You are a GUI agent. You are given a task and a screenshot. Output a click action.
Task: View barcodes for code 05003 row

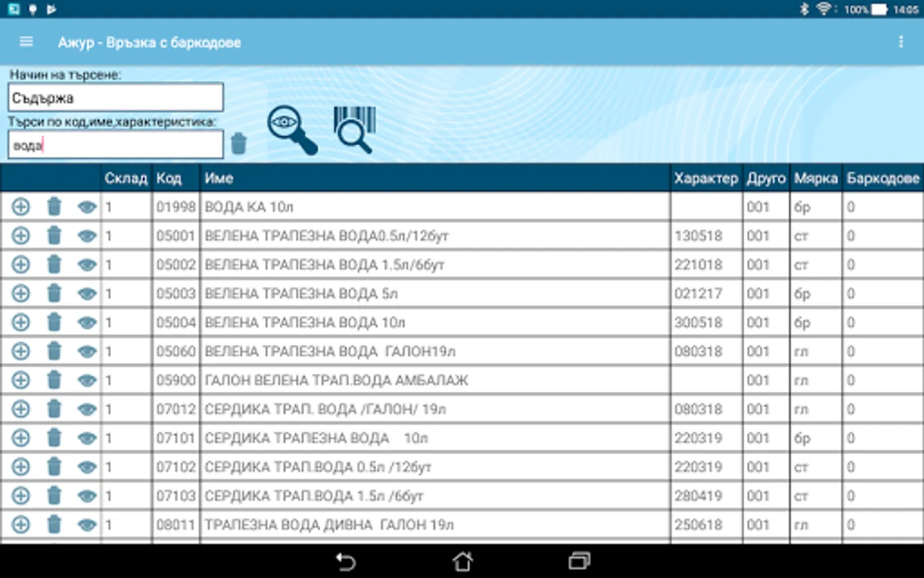point(87,293)
